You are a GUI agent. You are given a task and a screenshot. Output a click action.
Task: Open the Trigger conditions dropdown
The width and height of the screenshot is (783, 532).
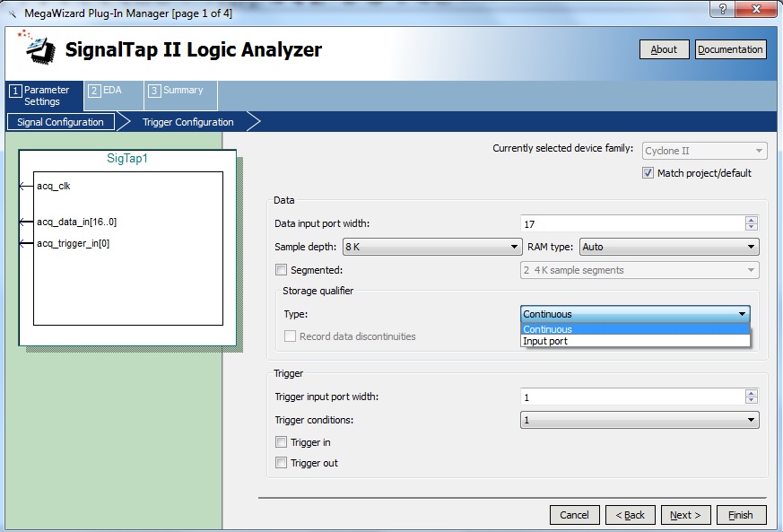click(639, 420)
